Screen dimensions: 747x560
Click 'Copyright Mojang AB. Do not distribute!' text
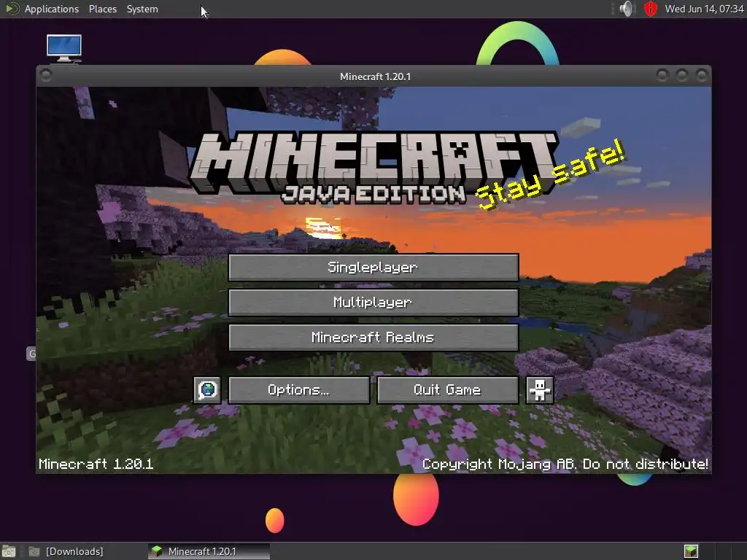pos(565,464)
